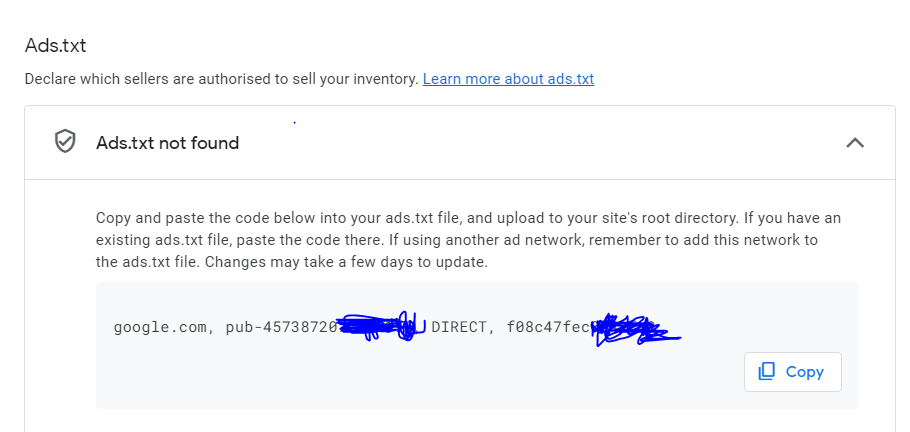This screenshot has height=432, width=910.
Task: Collapse the Ads.txt not found panel
Action: [x=855, y=142]
